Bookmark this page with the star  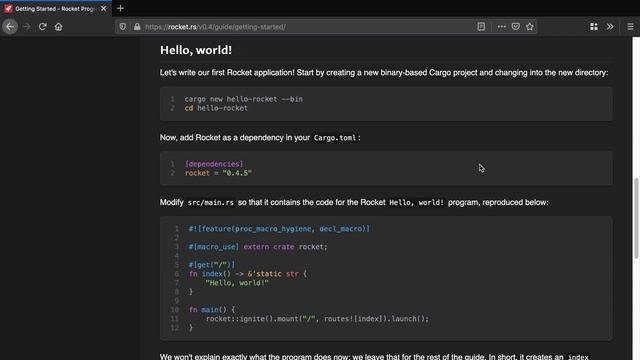[530, 27]
